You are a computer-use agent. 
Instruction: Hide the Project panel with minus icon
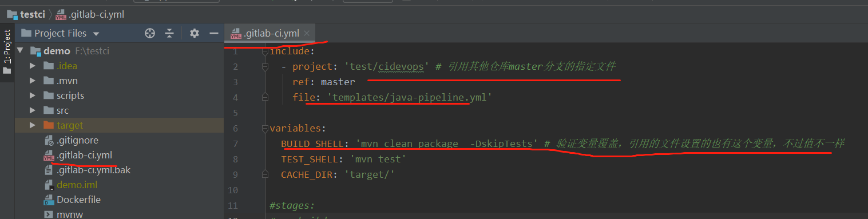(x=214, y=33)
